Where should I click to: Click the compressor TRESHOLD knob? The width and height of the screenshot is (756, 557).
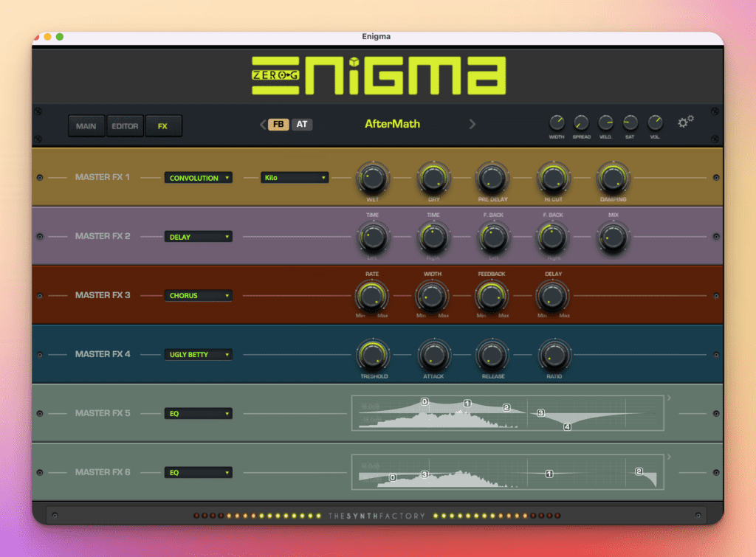point(373,356)
